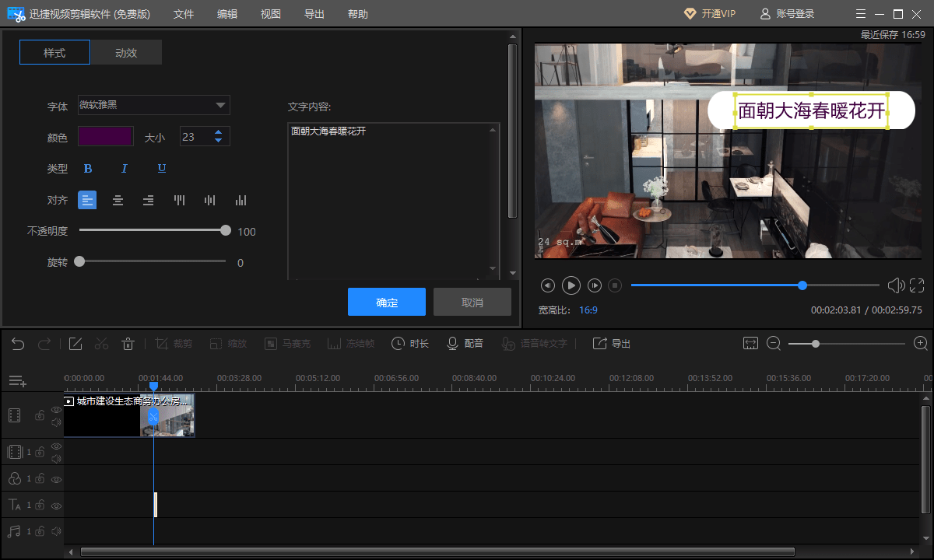Viewport: 934px width, 560px height.
Task: Click the undo arrow icon
Action: click(x=18, y=344)
